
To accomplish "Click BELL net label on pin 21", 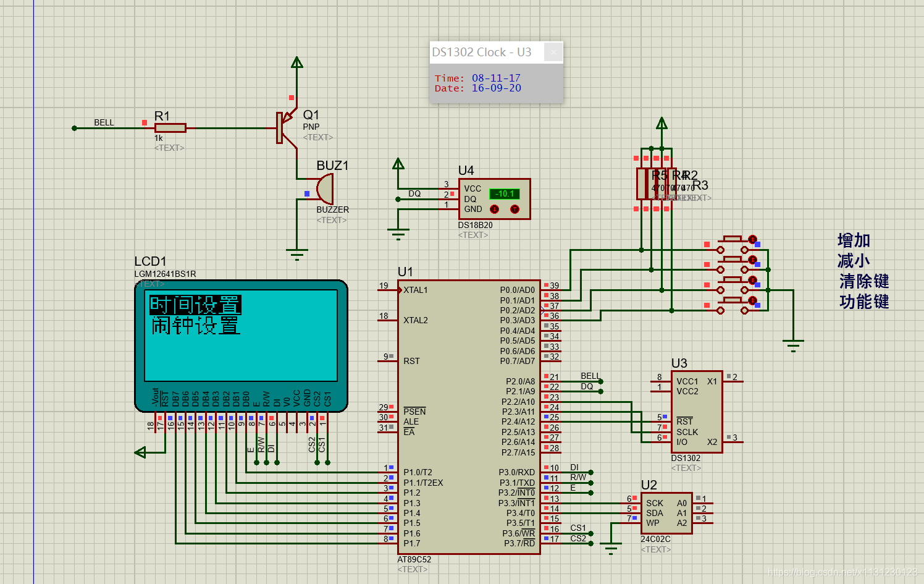I will (x=590, y=376).
